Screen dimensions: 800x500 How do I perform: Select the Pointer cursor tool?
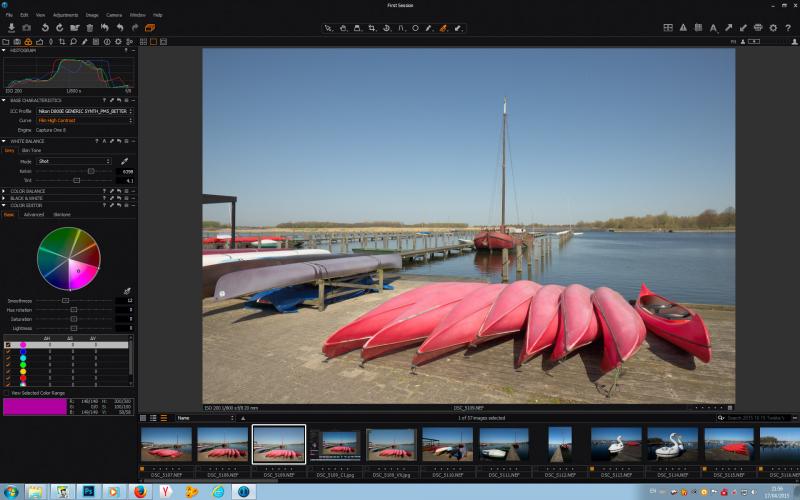pyautogui.click(x=329, y=28)
